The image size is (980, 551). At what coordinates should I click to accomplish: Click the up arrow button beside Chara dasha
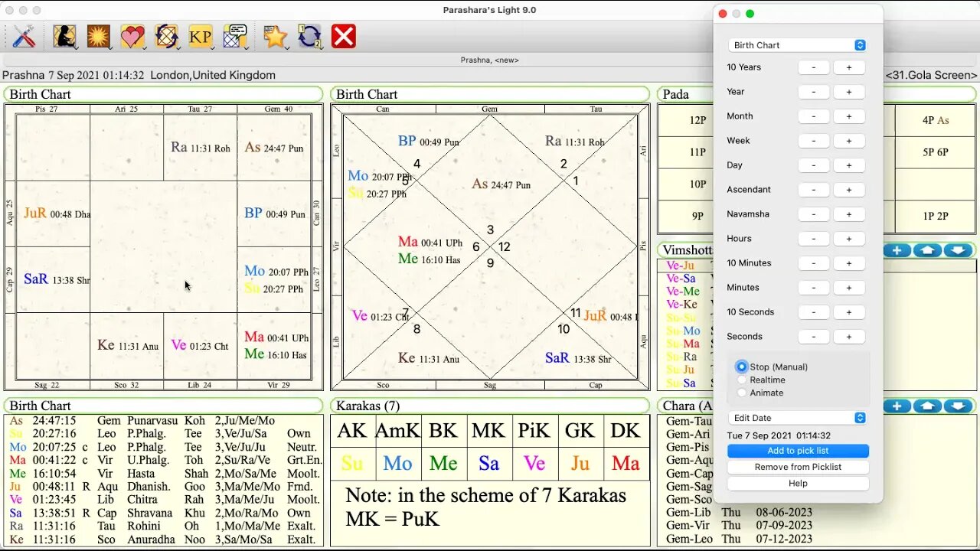(927, 406)
